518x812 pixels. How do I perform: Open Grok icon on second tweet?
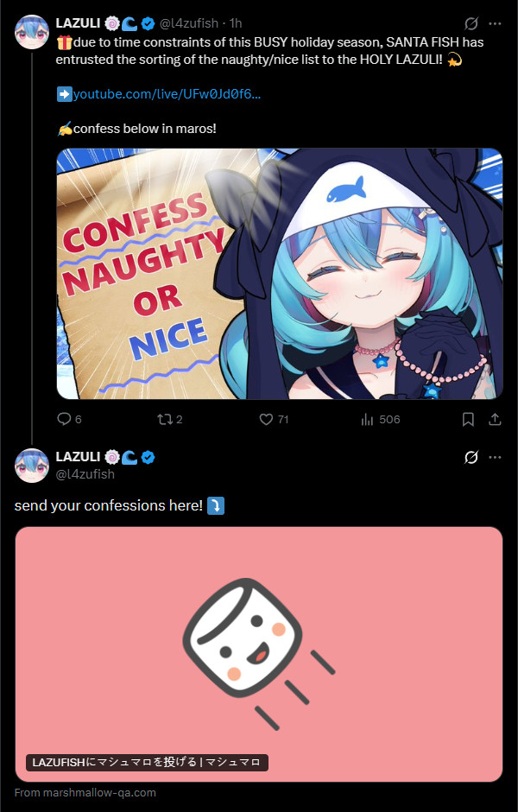[471, 457]
